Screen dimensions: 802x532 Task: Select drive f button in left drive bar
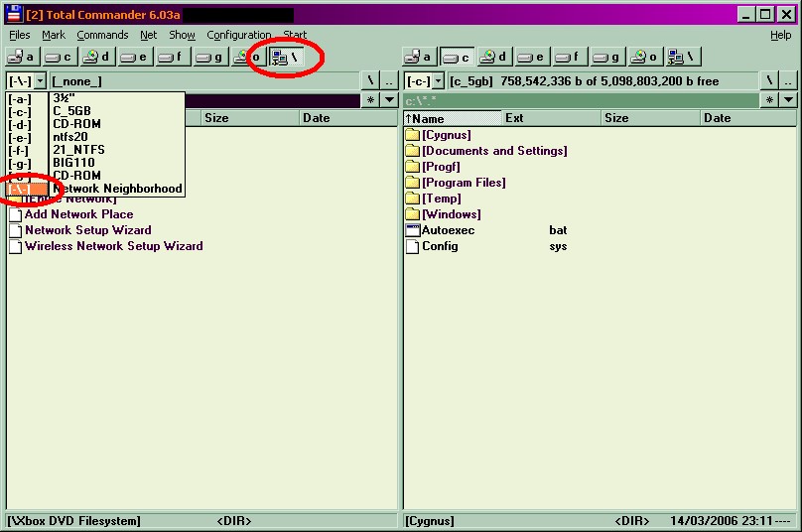173,57
